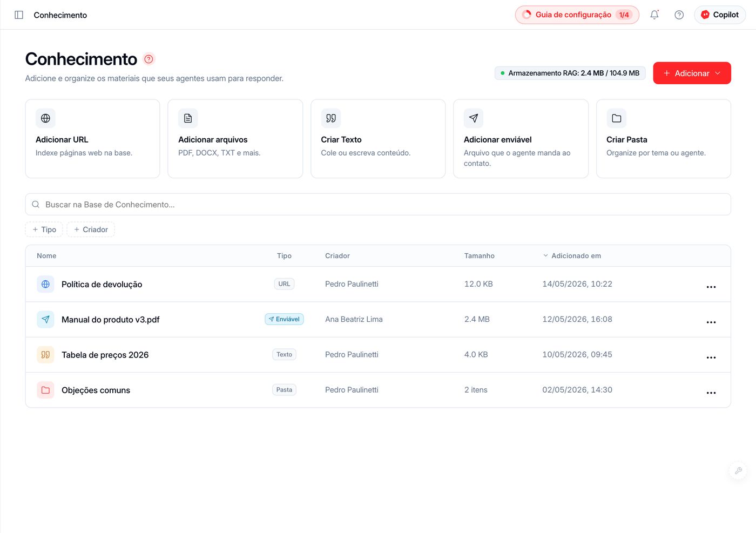Screen dimensions: 756x533
Task: Expand the red Adicionar dropdown button
Action: (692, 73)
